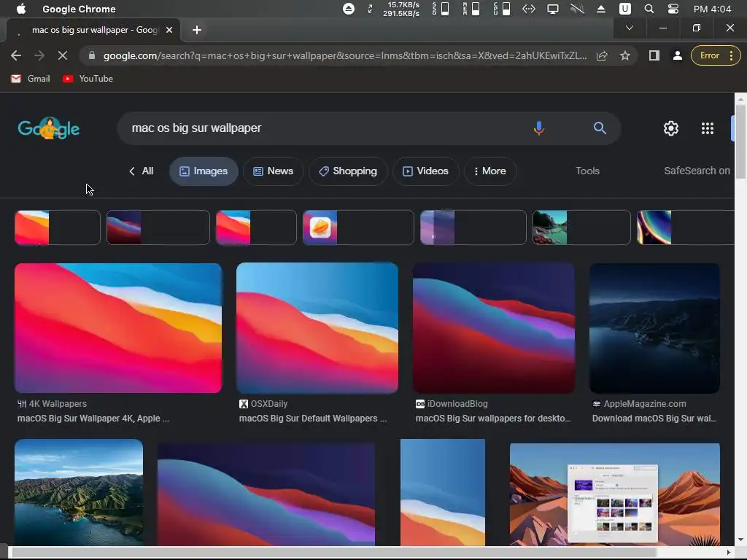
Task: Go forward in browser history
Action: [39, 55]
